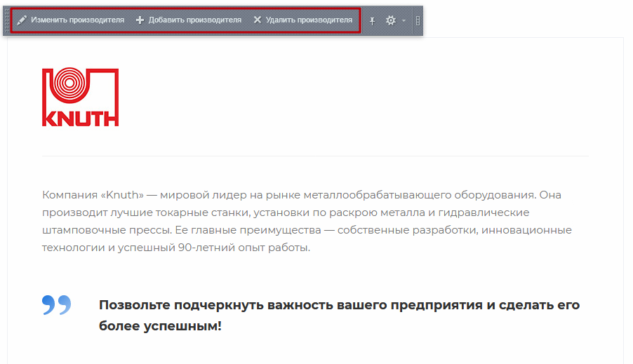
Task: Click the red Knuth logo image
Action: coord(80,97)
